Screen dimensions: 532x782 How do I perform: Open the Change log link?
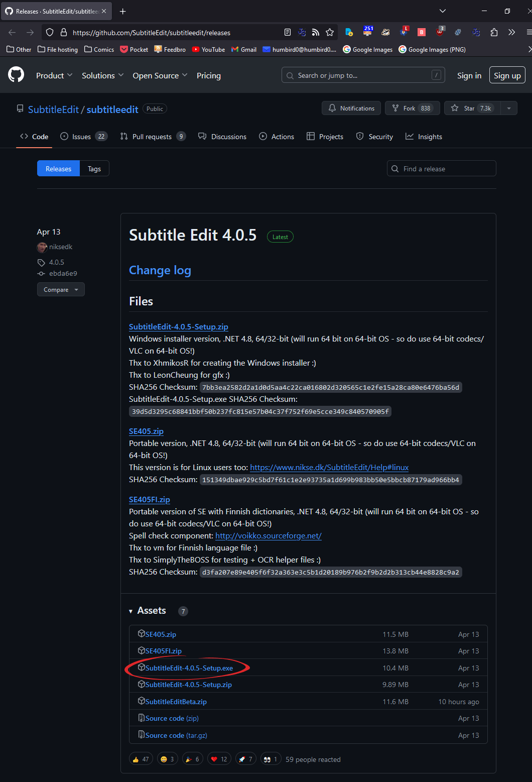[160, 270]
